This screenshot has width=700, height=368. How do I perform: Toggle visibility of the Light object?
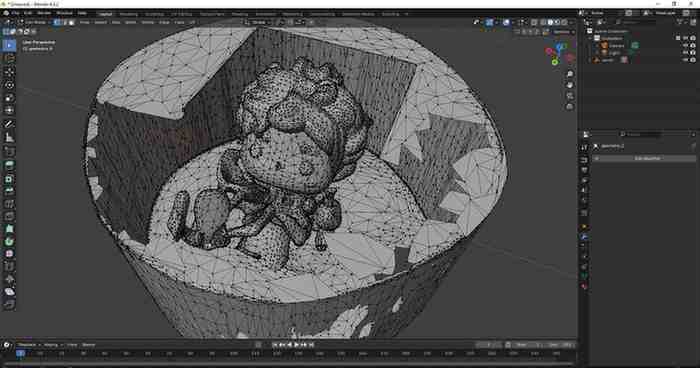click(693, 53)
